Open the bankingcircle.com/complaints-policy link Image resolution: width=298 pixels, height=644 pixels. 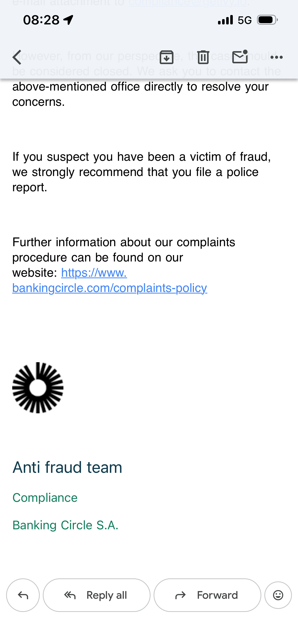tap(110, 288)
